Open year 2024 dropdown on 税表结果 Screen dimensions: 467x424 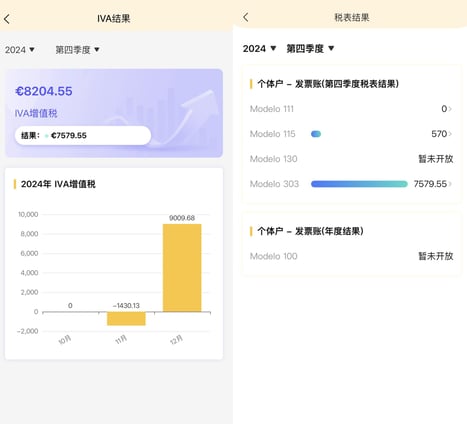coord(259,49)
